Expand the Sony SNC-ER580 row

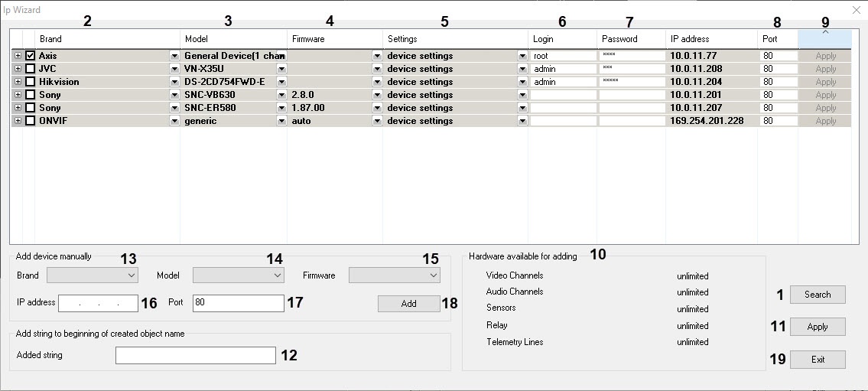click(18, 108)
